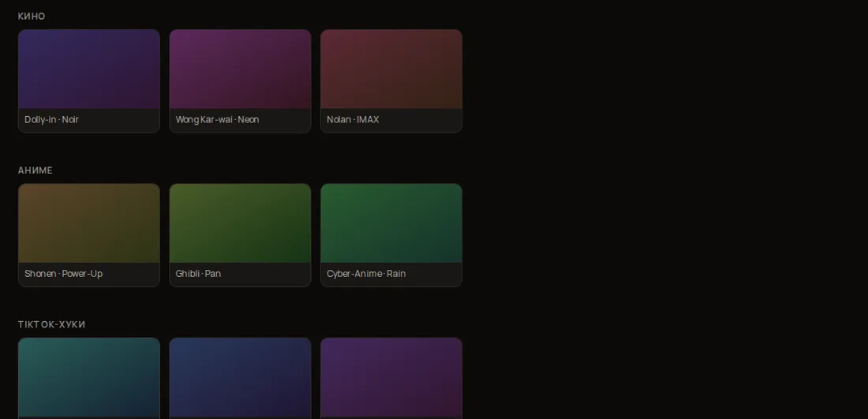
Task: Click the "Cyber-Anime · Rain" caption text
Action: click(x=366, y=274)
